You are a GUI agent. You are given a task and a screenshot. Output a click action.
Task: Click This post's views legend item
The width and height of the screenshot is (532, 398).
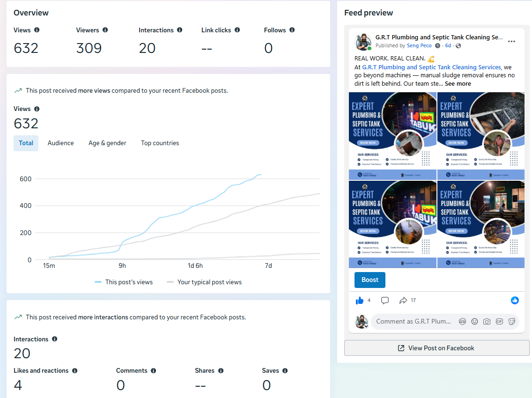click(124, 282)
